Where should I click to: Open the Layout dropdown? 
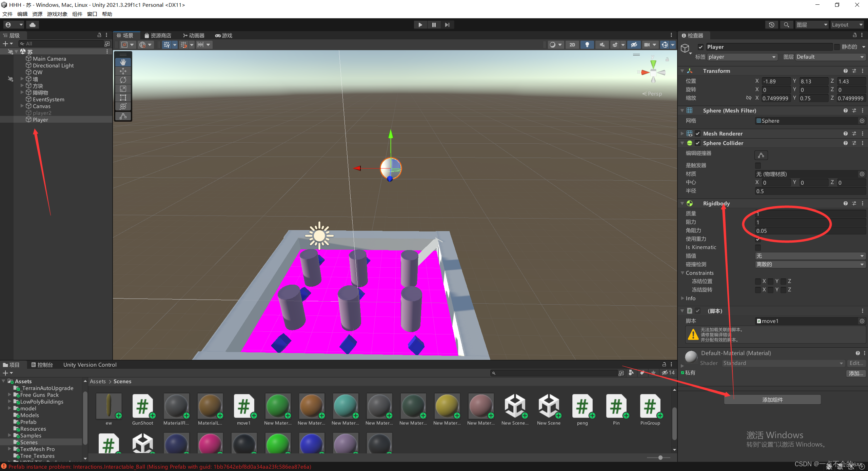[x=847, y=24]
